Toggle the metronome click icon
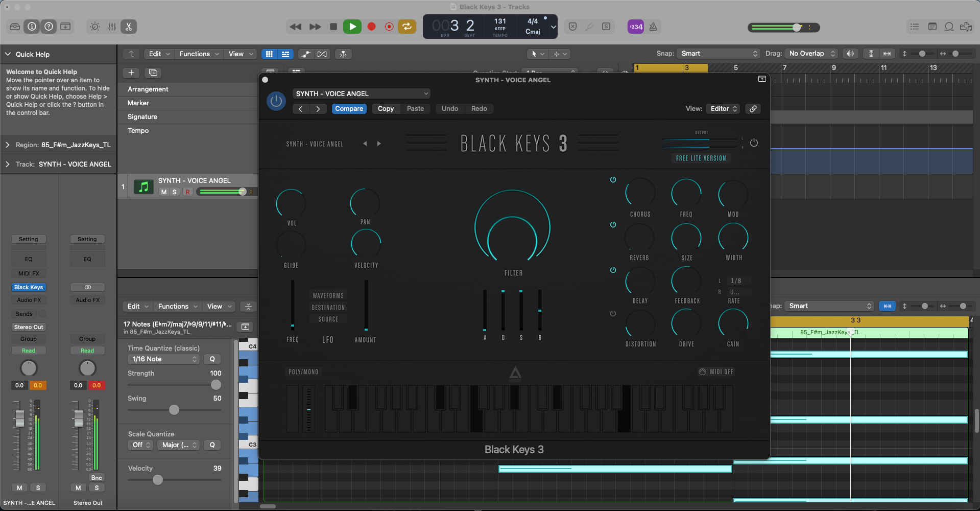This screenshot has width=980, height=511. coord(653,27)
